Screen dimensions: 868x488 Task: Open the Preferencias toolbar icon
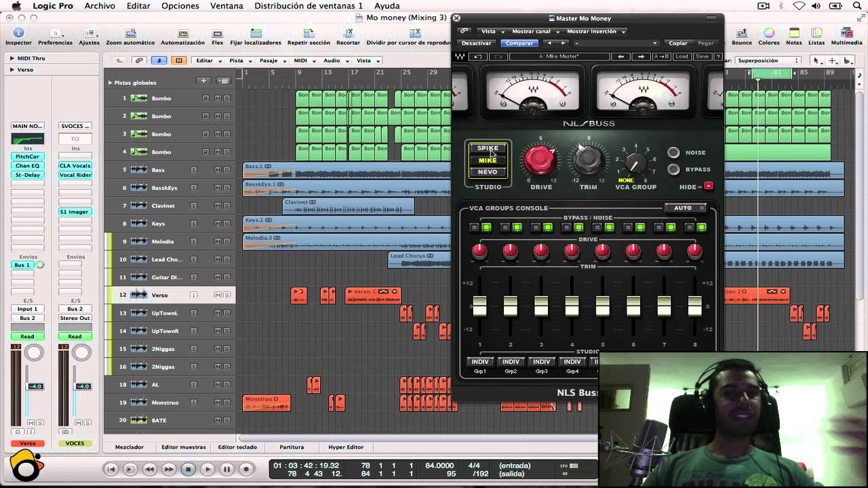pos(55,37)
